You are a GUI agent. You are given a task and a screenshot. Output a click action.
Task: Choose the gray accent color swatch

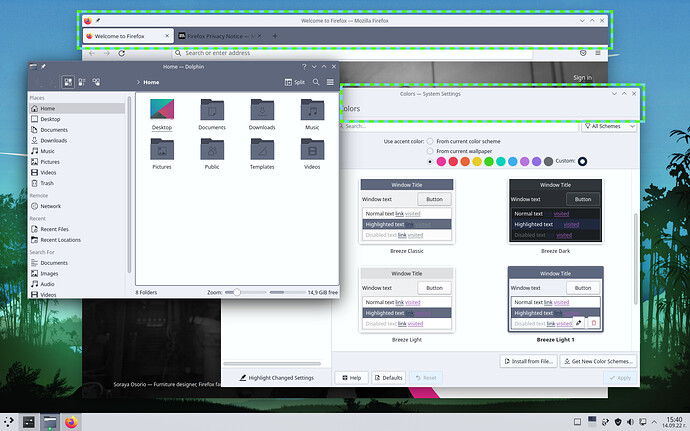tap(548, 162)
